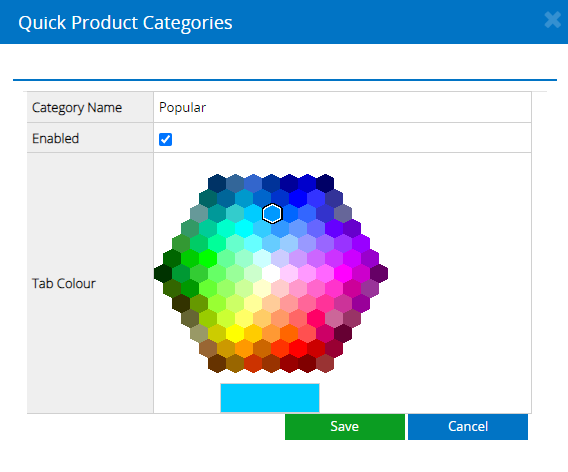The image size is (568, 472).
Task: Save the product category
Action: 344,427
